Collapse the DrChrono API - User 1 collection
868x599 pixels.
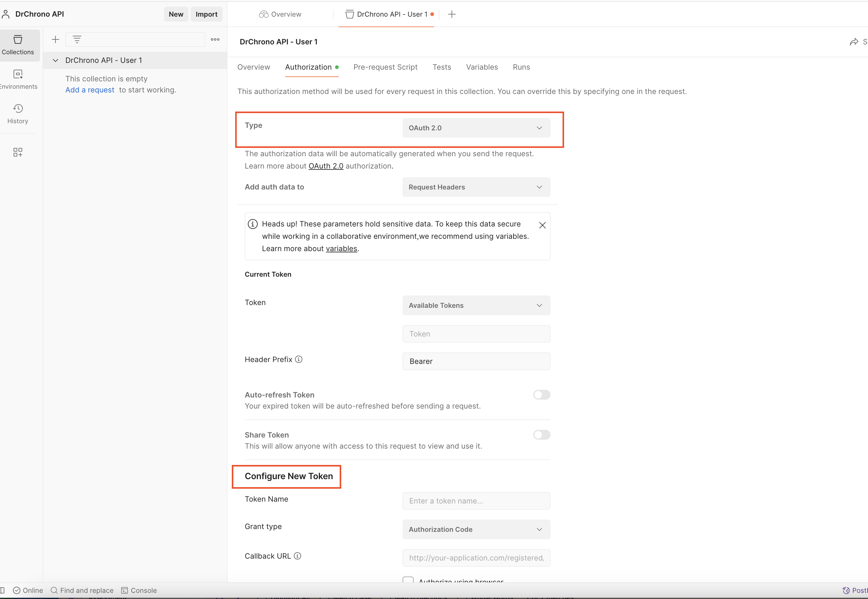pos(55,60)
